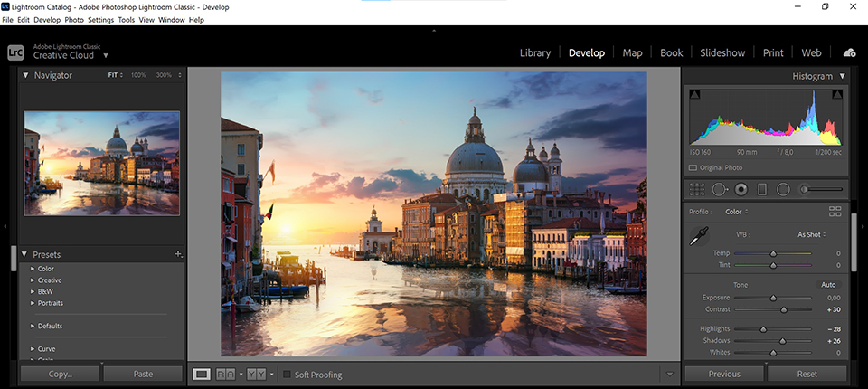The height and width of the screenshot is (389, 868).
Task: Click the Contrast slider handle
Action: click(783, 309)
